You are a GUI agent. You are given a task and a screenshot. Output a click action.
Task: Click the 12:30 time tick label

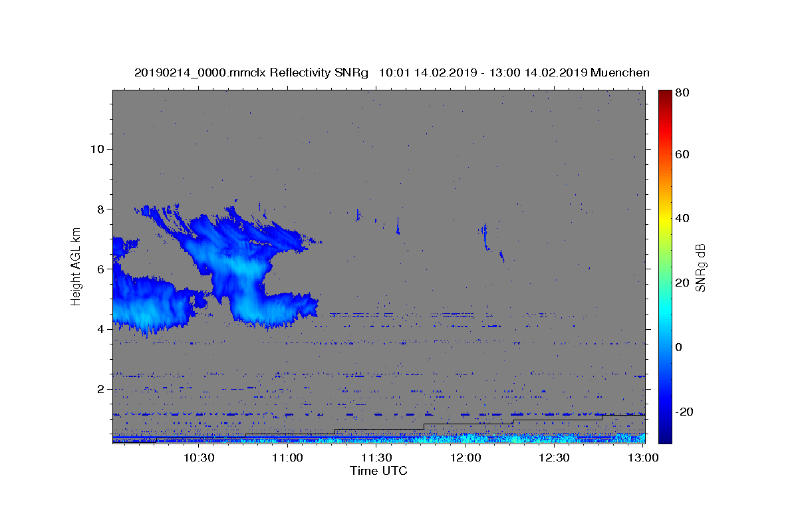click(x=554, y=458)
